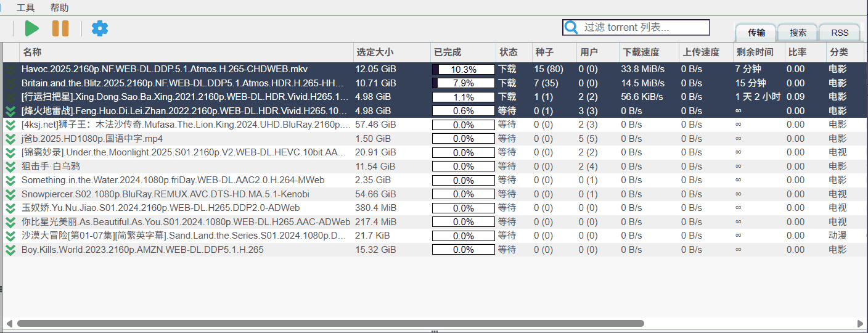
Task: Sort by the 状态 column header
Action: click(514, 52)
